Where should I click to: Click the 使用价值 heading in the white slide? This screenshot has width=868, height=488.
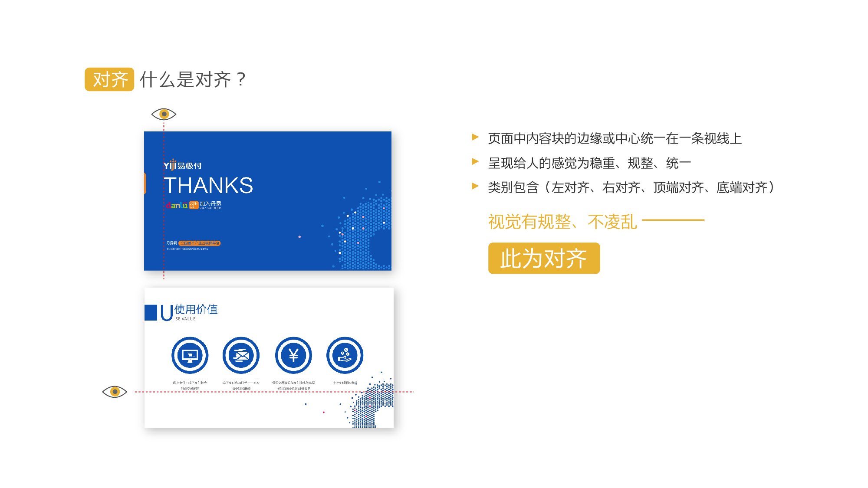point(196,309)
